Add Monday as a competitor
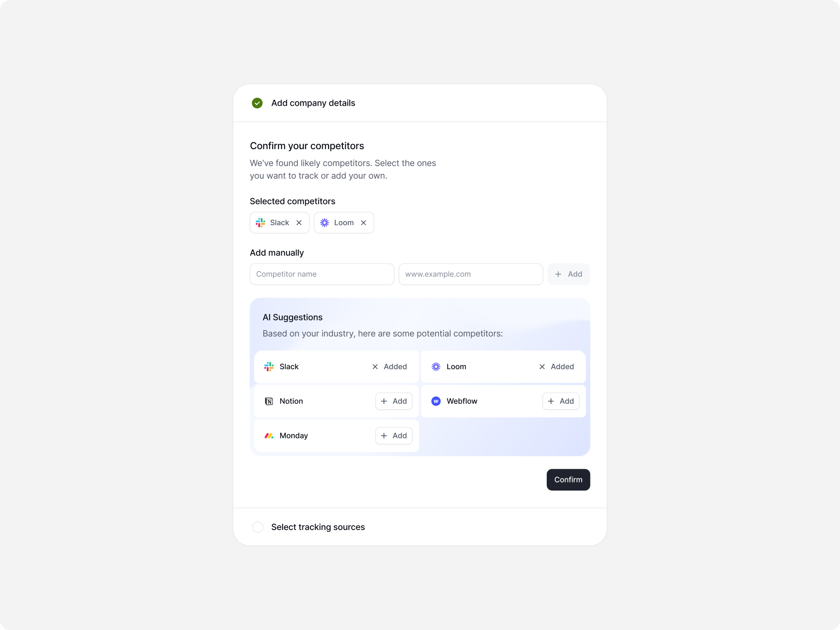This screenshot has width=840, height=630. [394, 436]
